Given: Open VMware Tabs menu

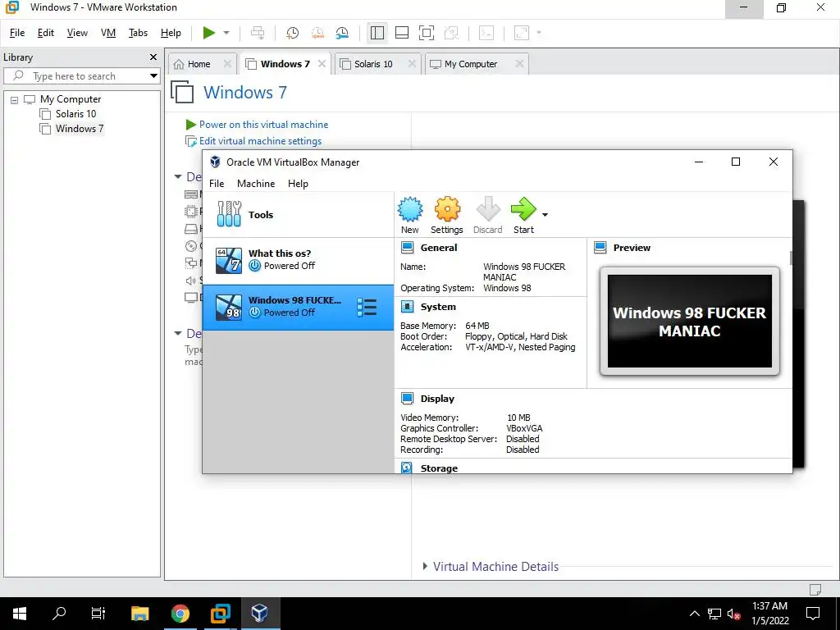Looking at the screenshot, I should tap(138, 33).
